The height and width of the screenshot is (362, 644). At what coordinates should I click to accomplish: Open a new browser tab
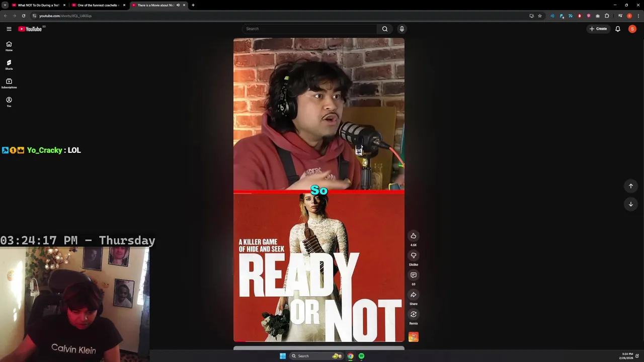point(193,5)
